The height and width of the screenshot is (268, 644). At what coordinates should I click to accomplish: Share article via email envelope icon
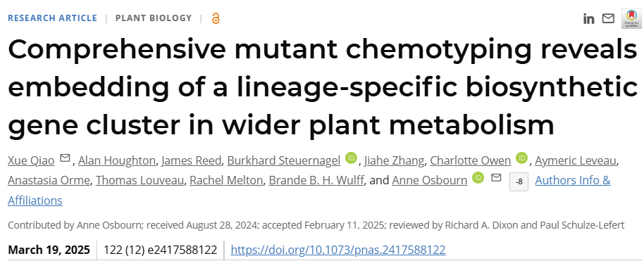[x=608, y=18]
